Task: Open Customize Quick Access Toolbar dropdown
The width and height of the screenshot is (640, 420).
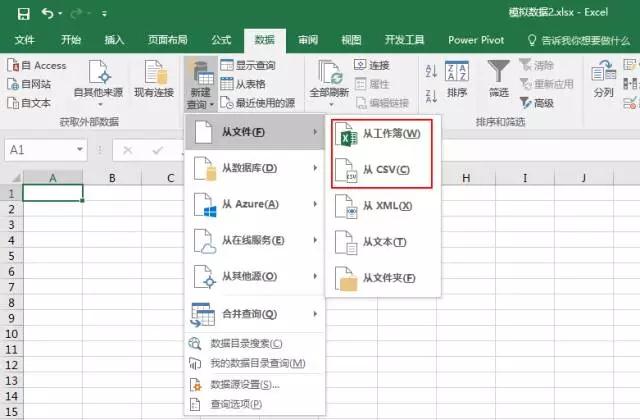Action: (104, 14)
